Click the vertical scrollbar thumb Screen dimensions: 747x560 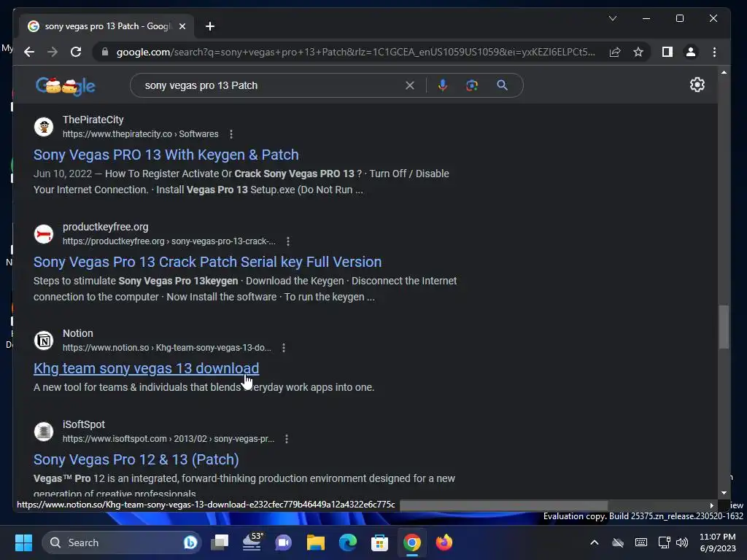point(724,327)
